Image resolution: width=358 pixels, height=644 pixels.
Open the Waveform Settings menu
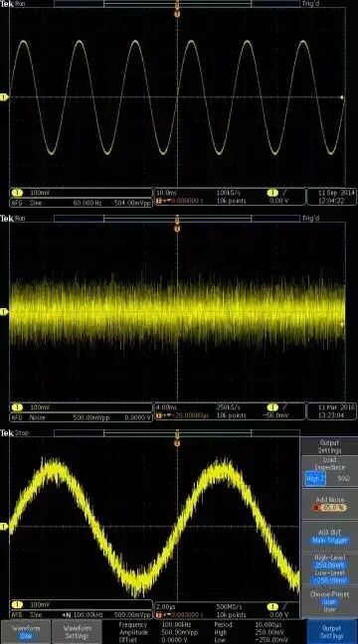click(x=77, y=631)
